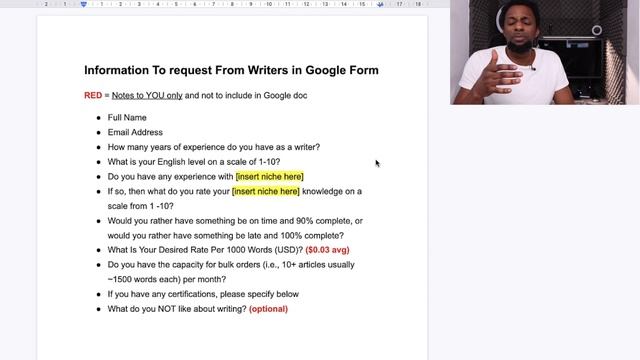
Task: Click highlighted '[insert niche here]' after 'experience with'
Action: (269, 177)
